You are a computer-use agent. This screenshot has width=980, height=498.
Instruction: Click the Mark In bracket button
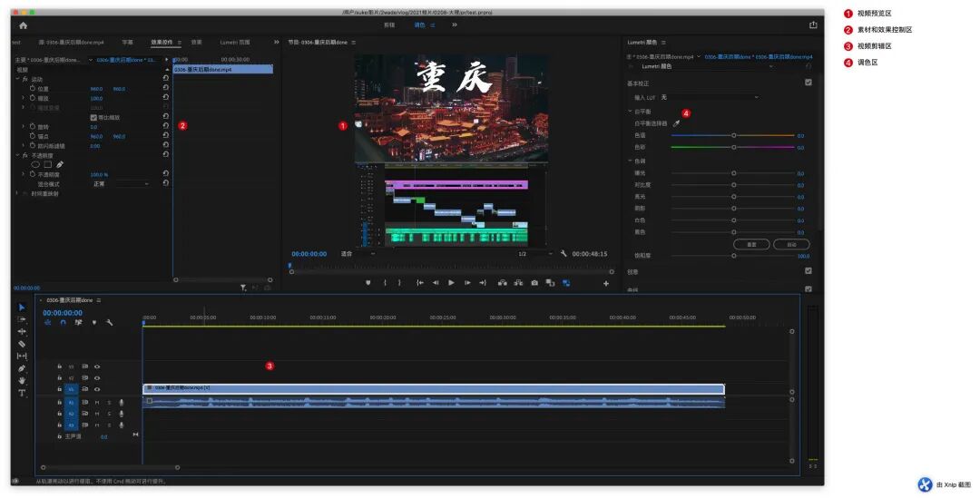click(x=385, y=283)
